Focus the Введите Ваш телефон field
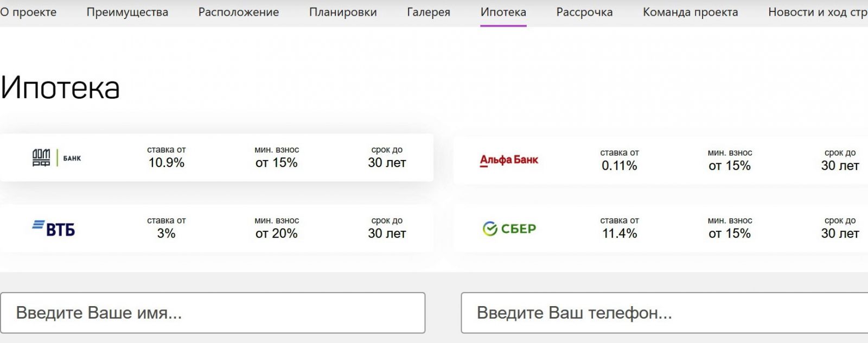Viewport: 868px width, 343px height. [665, 313]
